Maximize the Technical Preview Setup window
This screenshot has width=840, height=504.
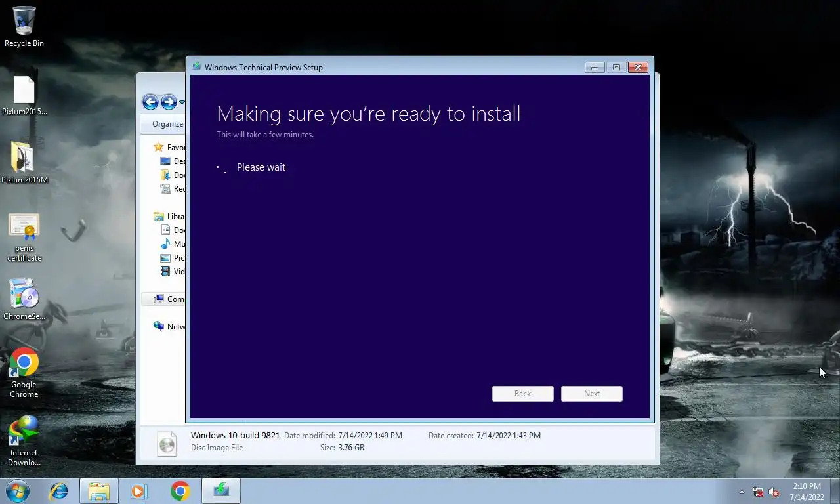pyautogui.click(x=616, y=67)
